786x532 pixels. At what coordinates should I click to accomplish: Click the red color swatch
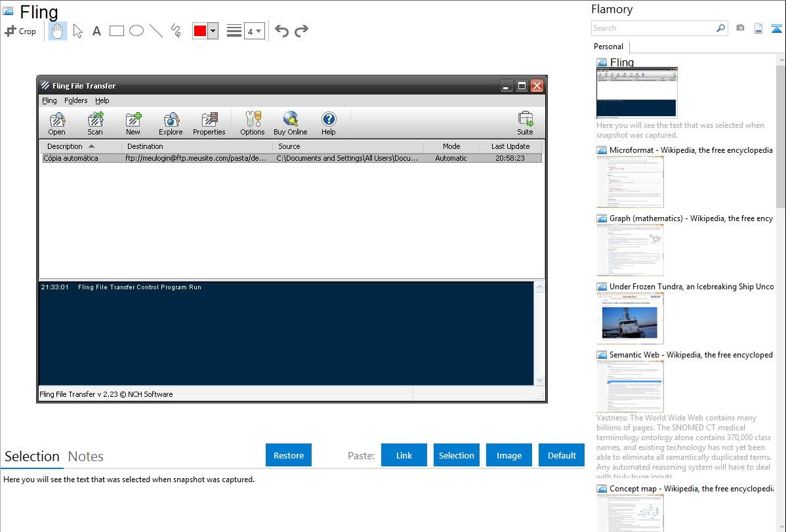click(x=200, y=31)
